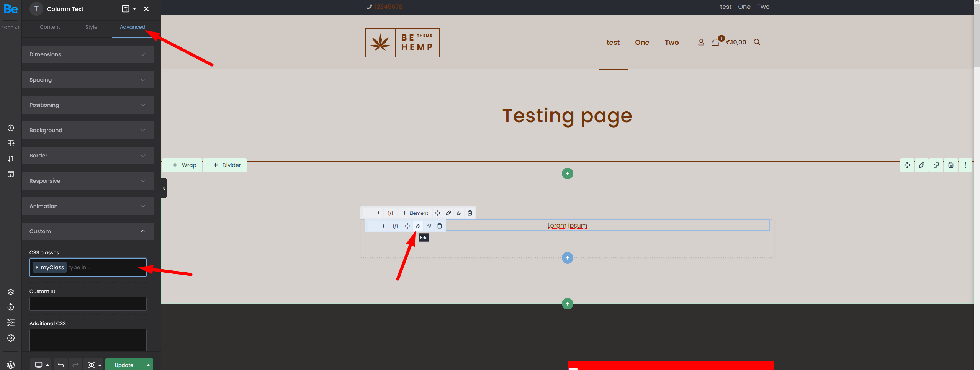Image resolution: width=980 pixels, height=370 pixels.
Task: Delete the wrap using its trash icon
Action: [470, 213]
